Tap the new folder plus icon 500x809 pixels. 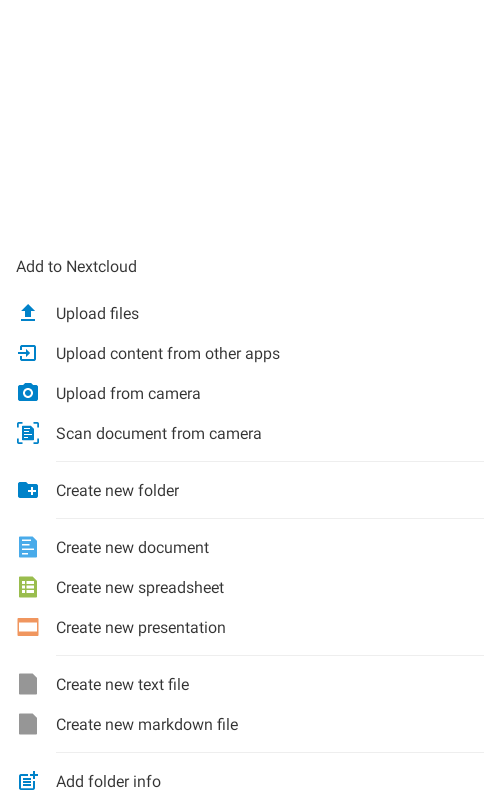(28, 490)
